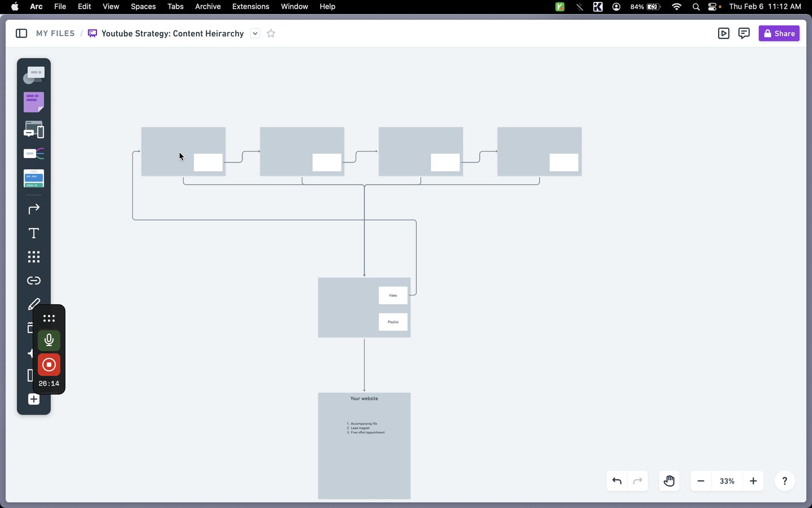Screen dimensions: 812x508
Task: Select the pencil draw tool
Action: tap(33, 303)
